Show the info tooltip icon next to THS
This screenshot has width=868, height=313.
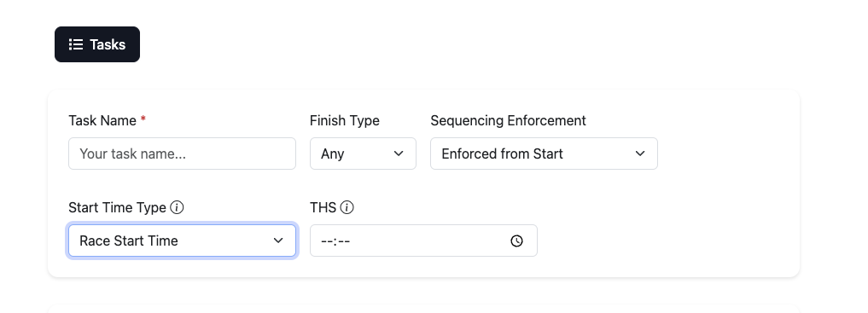(x=347, y=207)
